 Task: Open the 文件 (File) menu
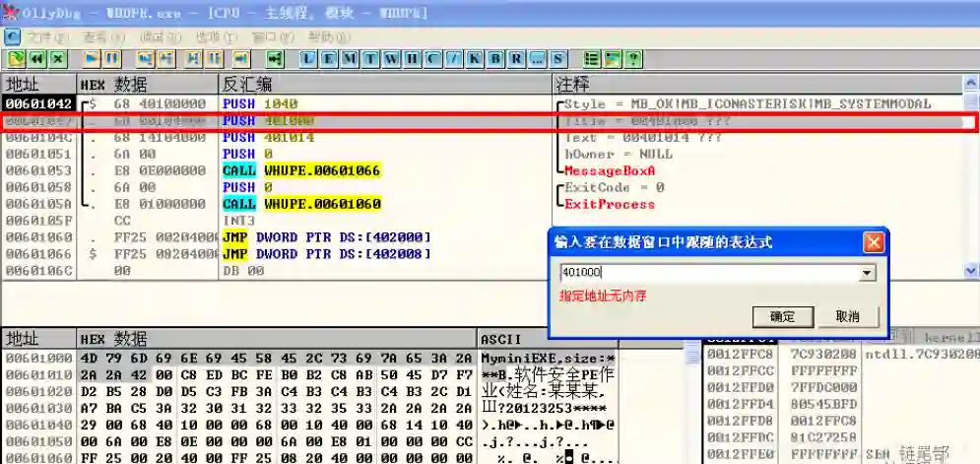[x=48, y=36]
